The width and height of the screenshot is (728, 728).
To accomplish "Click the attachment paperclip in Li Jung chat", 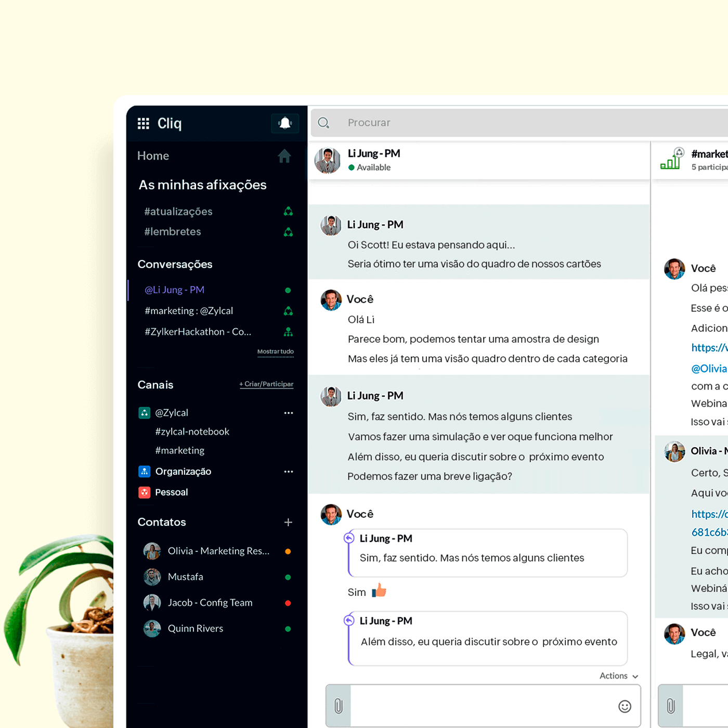I will coord(339,706).
